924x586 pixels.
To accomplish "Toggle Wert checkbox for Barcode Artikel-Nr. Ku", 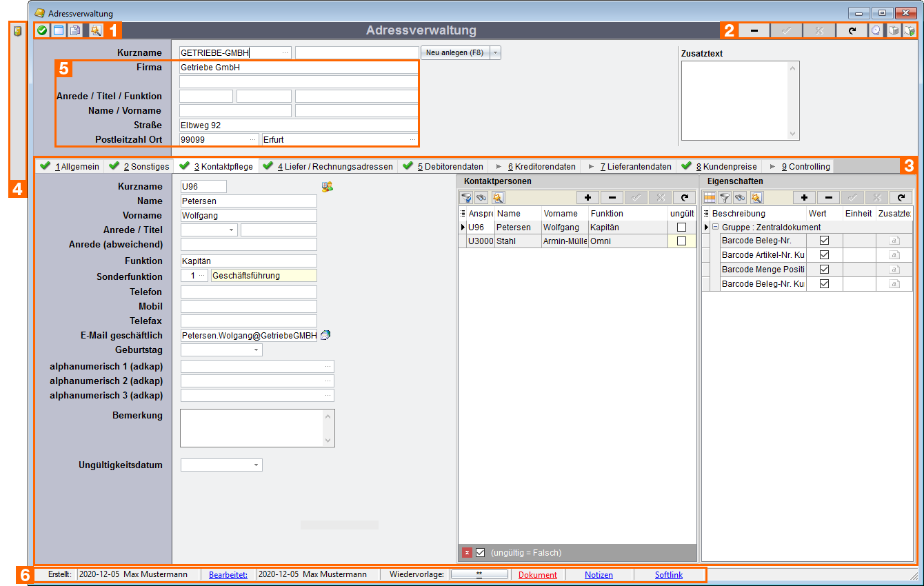I will pyautogui.click(x=824, y=255).
